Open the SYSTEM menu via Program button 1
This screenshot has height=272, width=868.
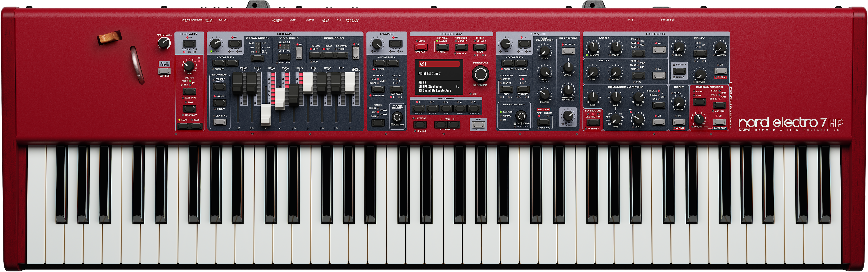418,108
